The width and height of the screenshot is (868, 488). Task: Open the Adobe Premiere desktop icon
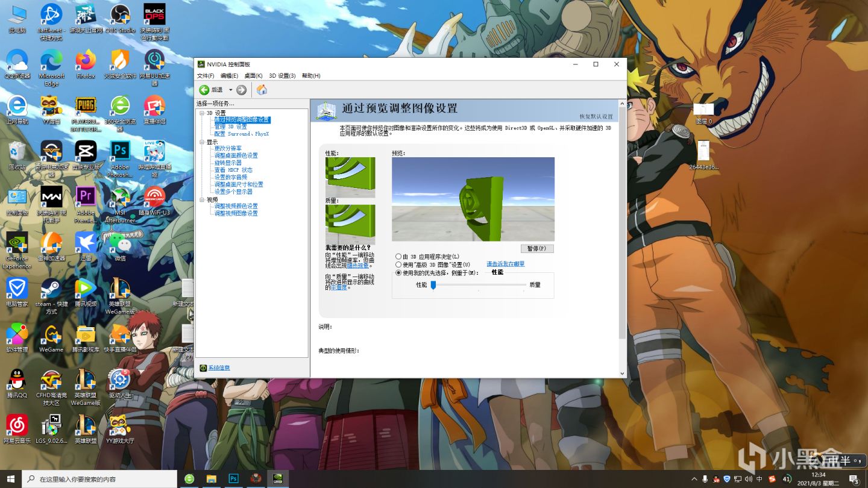pos(86,205)
